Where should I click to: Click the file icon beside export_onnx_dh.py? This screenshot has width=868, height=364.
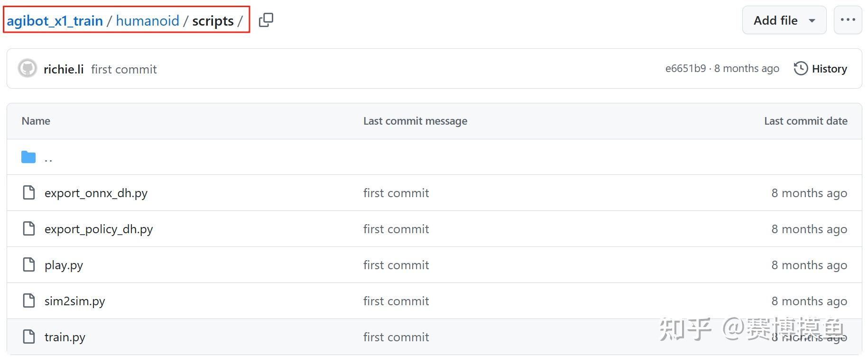[29, 193]
